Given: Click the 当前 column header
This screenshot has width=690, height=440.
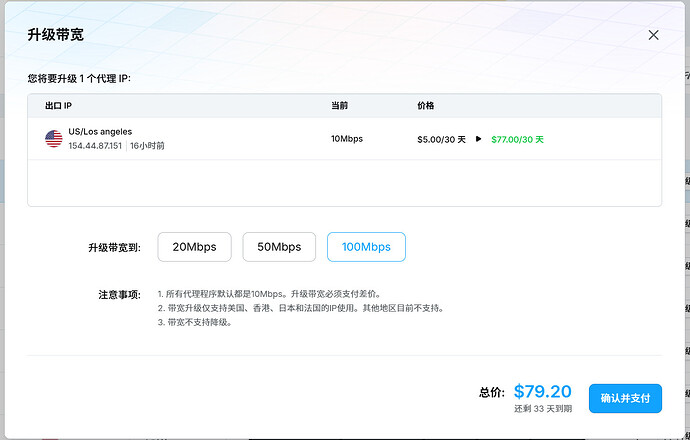Looking at the screenshot, I should tap(339, 106).
